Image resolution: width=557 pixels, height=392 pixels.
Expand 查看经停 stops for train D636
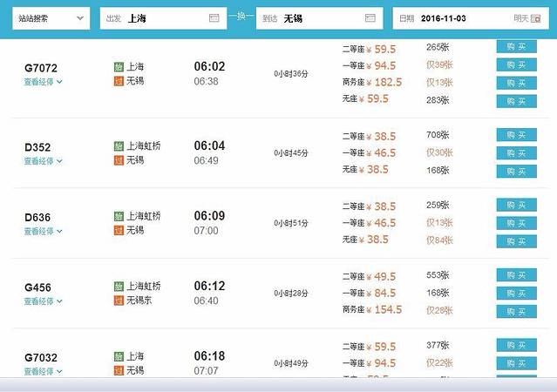[x=43, y=232]
